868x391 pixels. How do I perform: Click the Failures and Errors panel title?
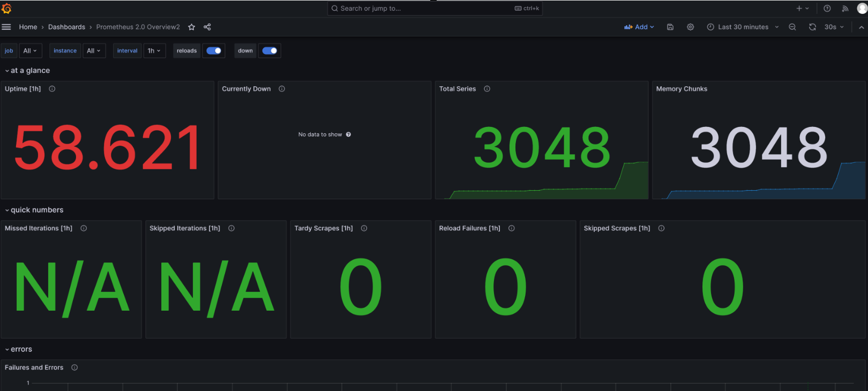click(34, 367)
